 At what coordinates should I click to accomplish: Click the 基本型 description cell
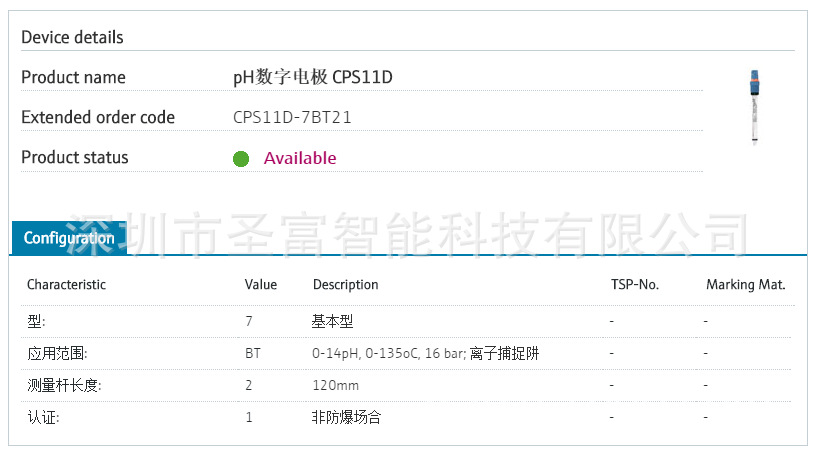pyautogui.click(x=332, y=322)
